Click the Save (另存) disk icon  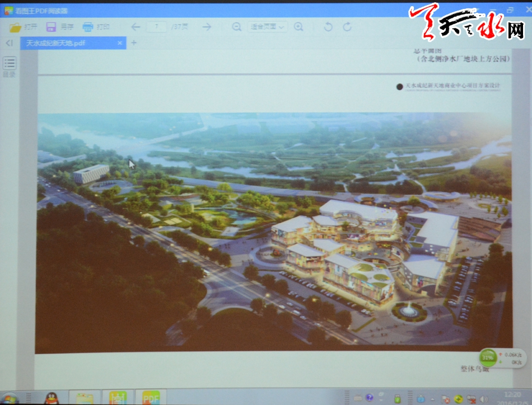51,27
